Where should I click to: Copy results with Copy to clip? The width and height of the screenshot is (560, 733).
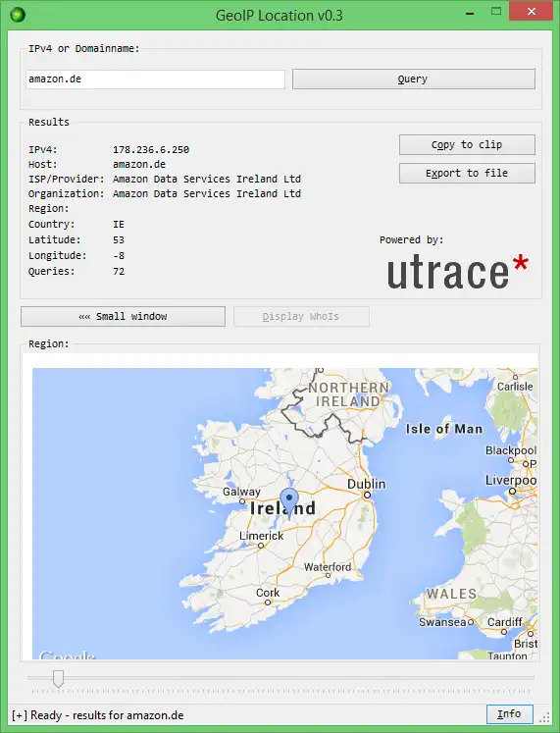[x=467, y=145]
